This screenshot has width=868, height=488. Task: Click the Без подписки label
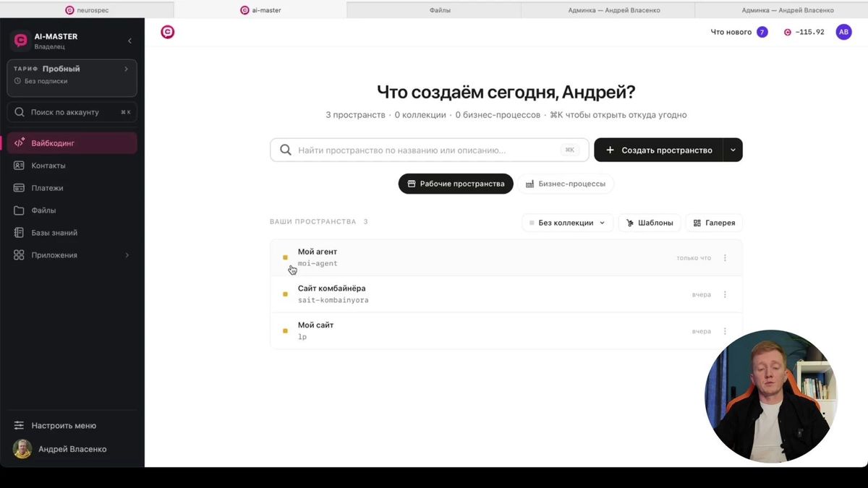tap(46, 82)
